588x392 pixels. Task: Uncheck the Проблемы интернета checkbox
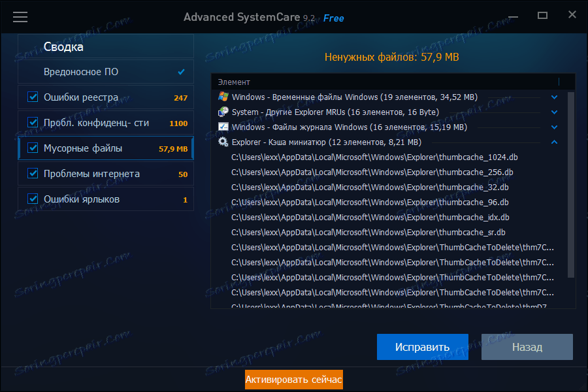33,173
